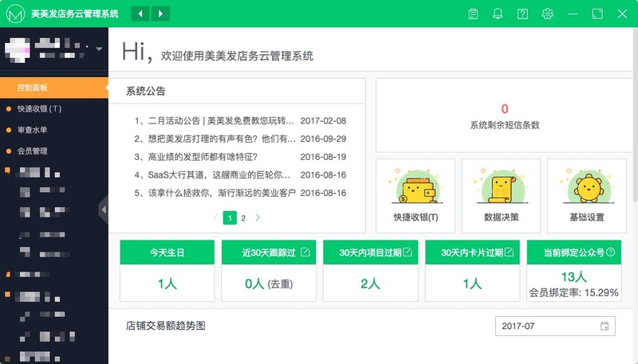
Task: Expand the account dropdown arrow beside the avatar
Action: click(x=99, y=49)
